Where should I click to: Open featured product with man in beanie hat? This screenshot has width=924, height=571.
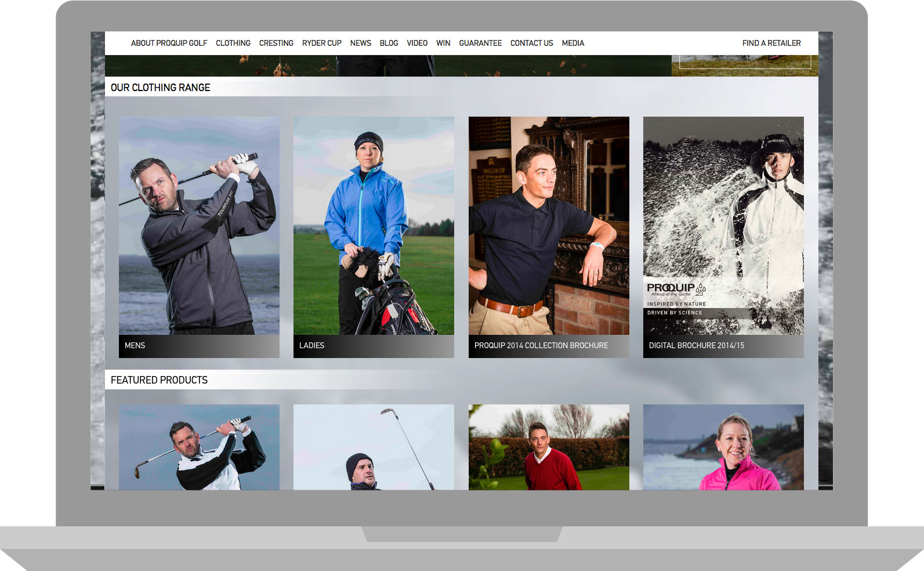point(374,447)
